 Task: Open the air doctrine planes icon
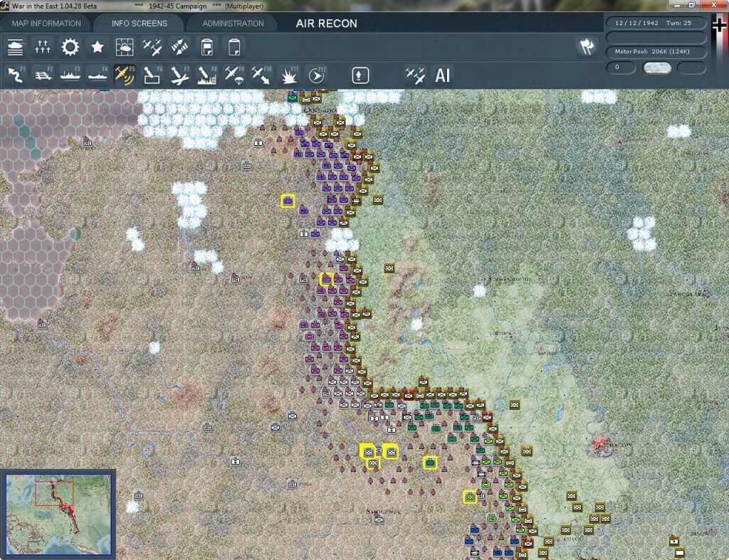coord(152,48)
